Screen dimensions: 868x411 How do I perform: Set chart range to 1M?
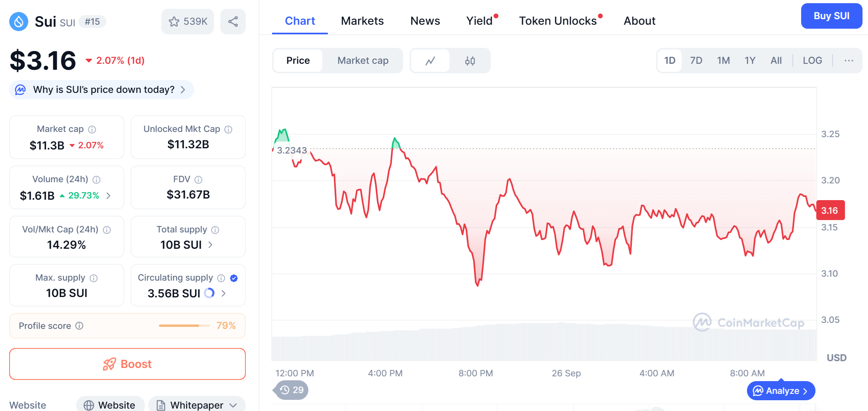coord(723,61)
